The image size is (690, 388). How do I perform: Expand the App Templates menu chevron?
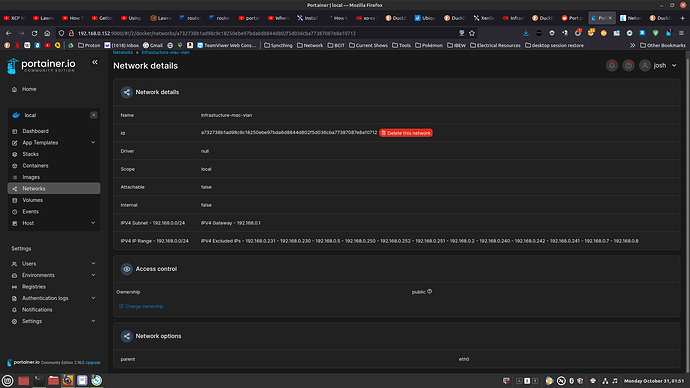93,143
